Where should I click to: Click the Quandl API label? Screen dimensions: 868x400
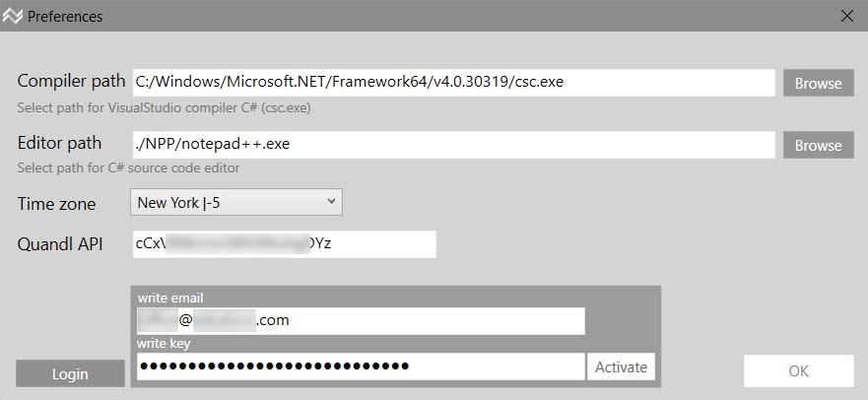pos(60,243)
